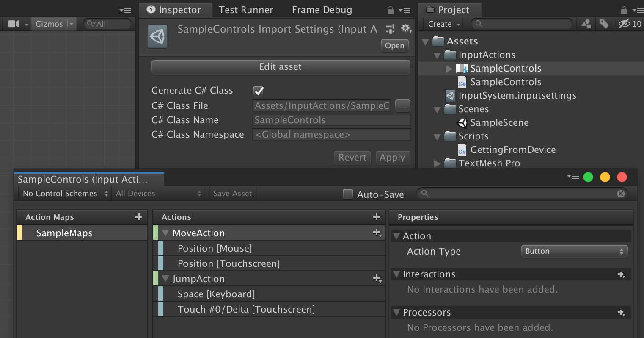Add a binding to JumpAction

[x=377, y=279]
